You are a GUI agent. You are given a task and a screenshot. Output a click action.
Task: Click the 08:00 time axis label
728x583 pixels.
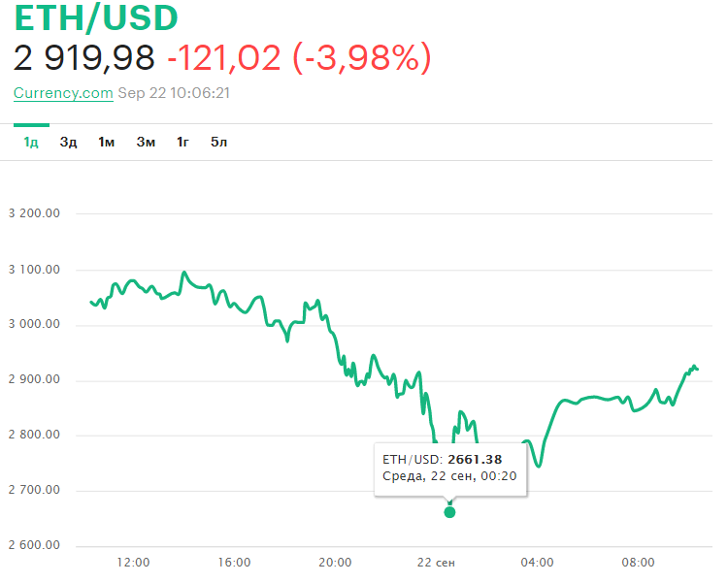point(638,563)
